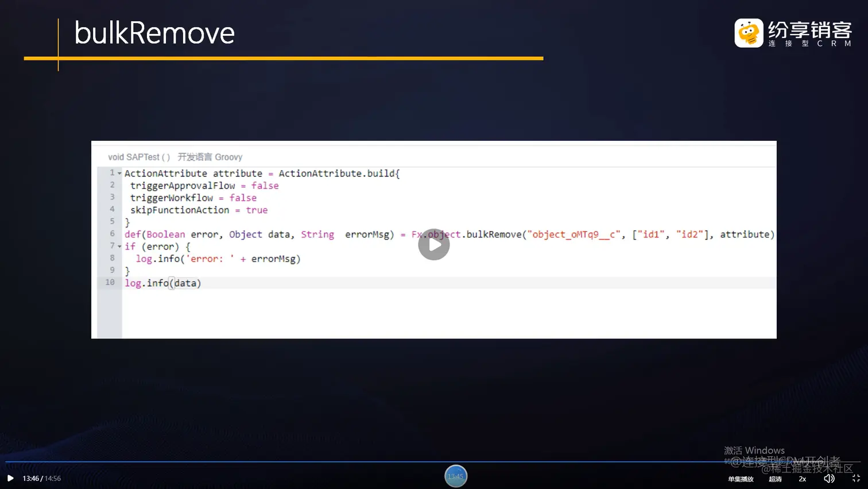Toggle 单集播放 single episode playback
Image resolution: width=868 pixels, height=489 pixels.
741,479
